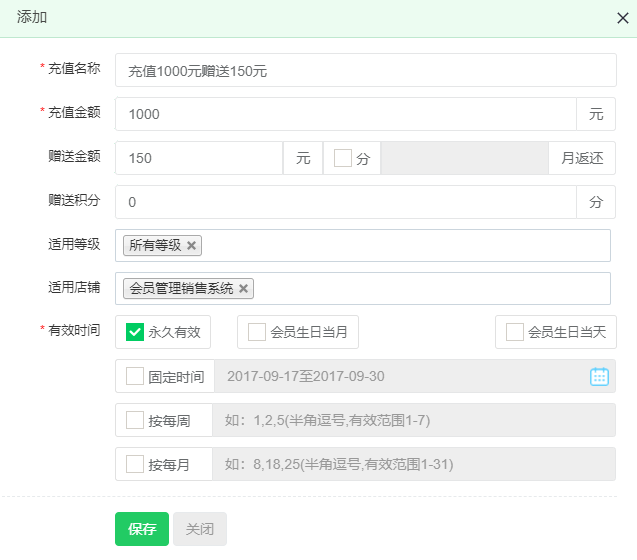Enable the 按每周 checkbox
This screenshot has width=637, height=560.
(135, 420)
